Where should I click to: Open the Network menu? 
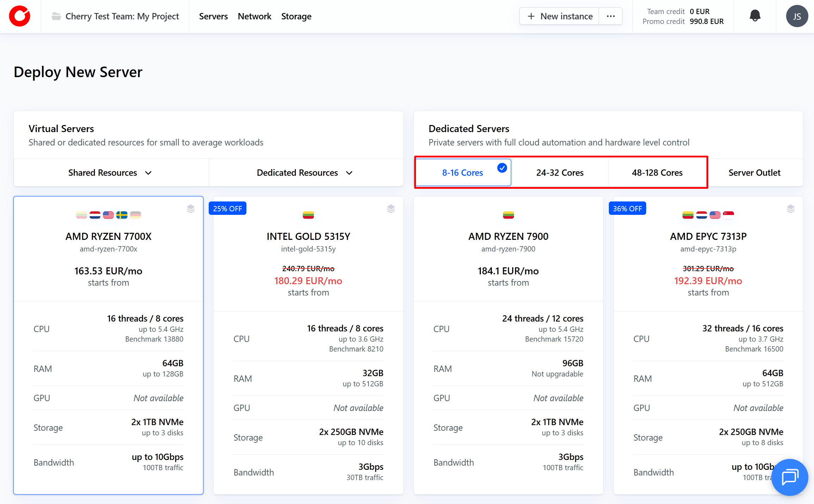click(255, 16)
